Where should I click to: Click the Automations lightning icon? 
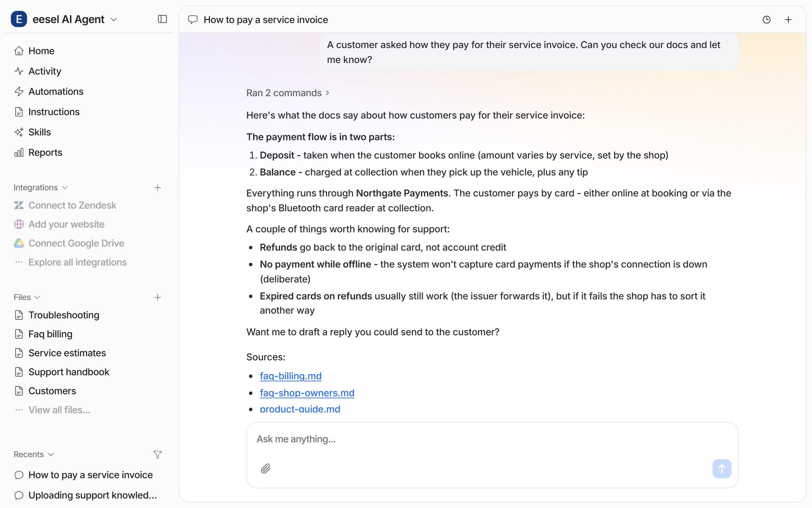coord(19,91)
